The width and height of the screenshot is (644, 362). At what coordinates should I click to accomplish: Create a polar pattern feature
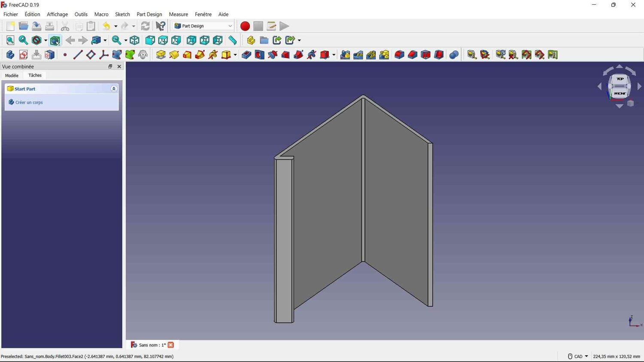click(x=371, y=55)
